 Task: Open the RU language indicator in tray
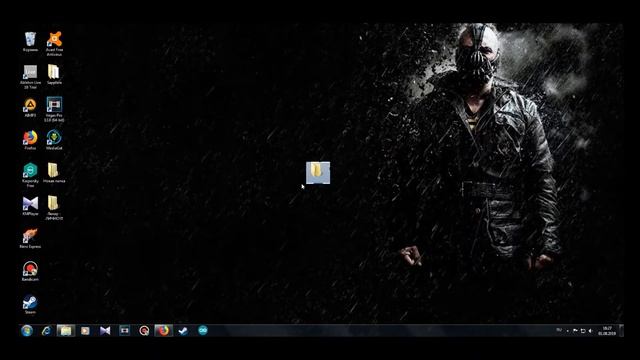click(x=559, y=330)
